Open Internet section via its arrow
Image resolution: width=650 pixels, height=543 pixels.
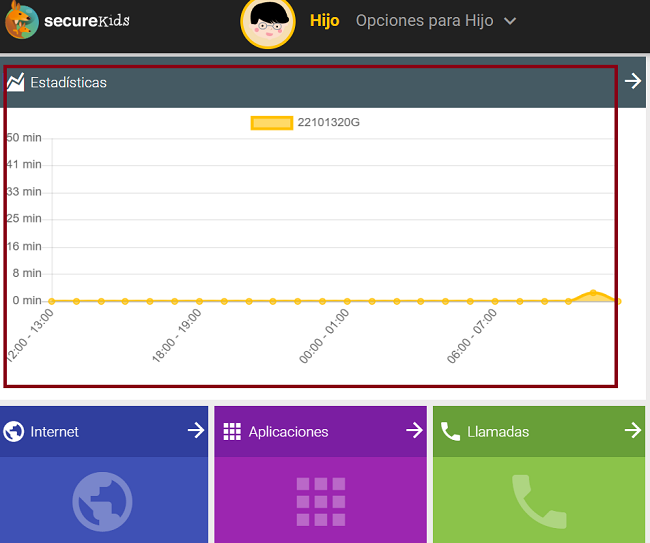[x=195, y=430]
